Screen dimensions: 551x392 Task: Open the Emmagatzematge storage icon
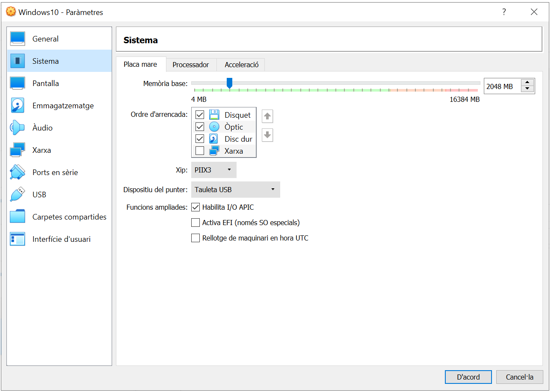click(18, 106)
